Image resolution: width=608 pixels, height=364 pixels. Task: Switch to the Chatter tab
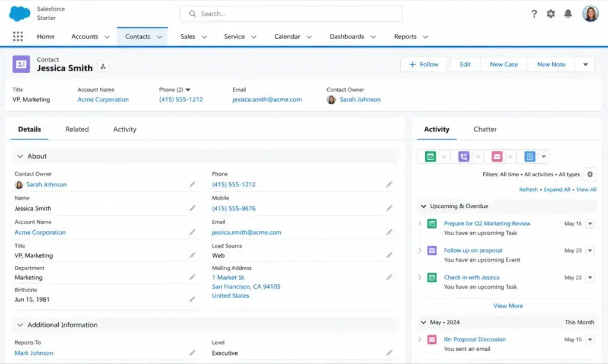484,129
